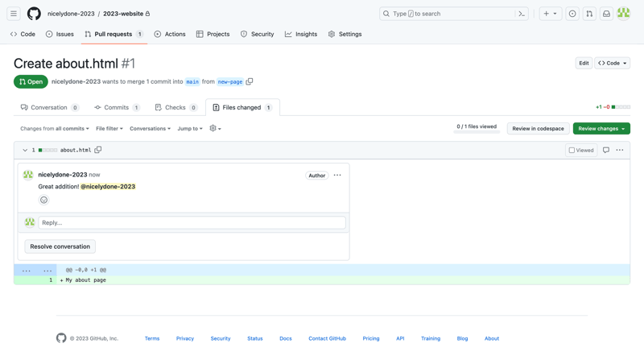The image size is (644, 356).
Task: Copy the new-page branch name
Action: coord(250,81)
